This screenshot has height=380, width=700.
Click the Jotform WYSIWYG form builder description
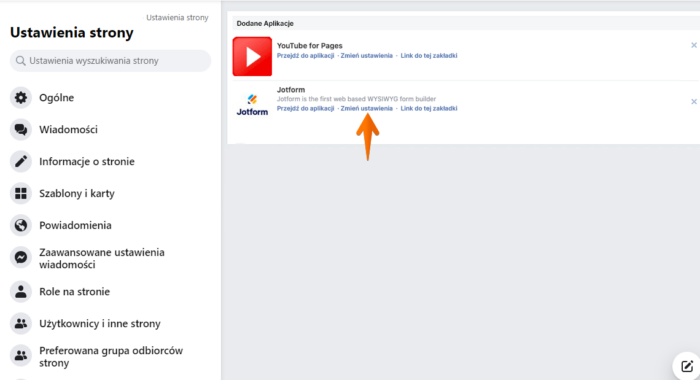coord(356,99)
